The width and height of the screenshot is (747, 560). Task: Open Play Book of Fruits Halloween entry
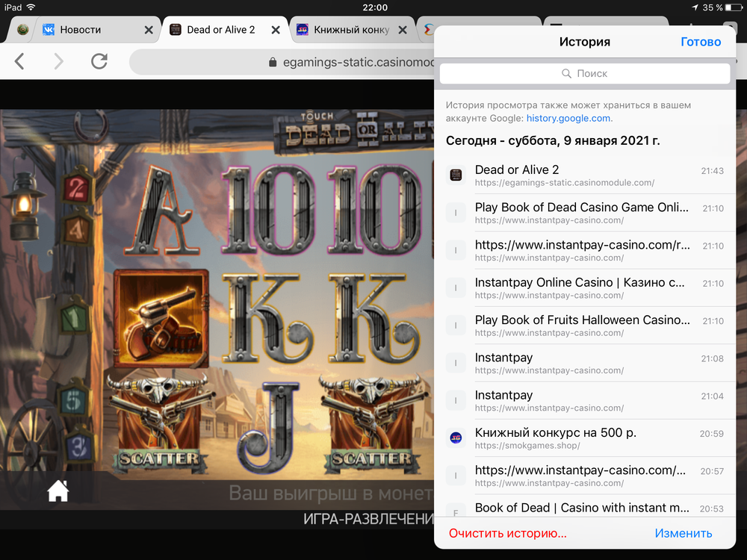585,326
